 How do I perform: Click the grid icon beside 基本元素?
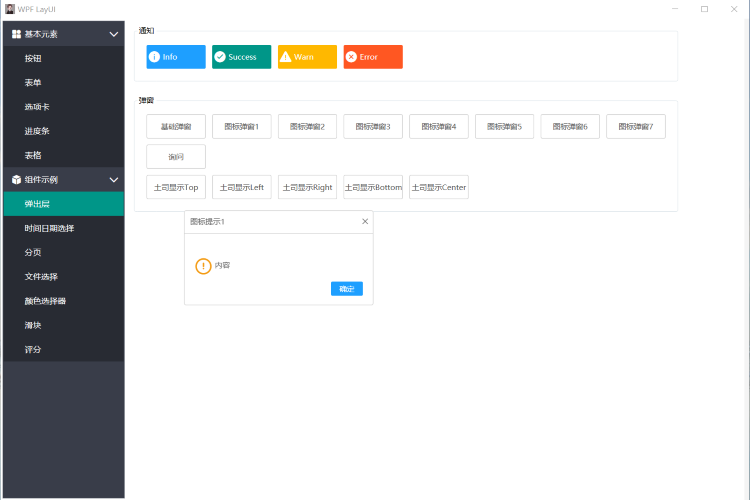pos(16,34)
